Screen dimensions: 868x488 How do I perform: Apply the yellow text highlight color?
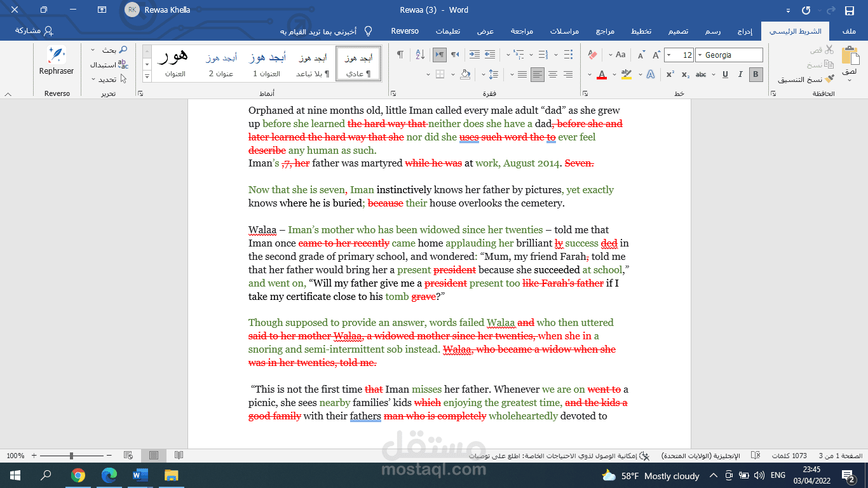[x=627, y=74]
